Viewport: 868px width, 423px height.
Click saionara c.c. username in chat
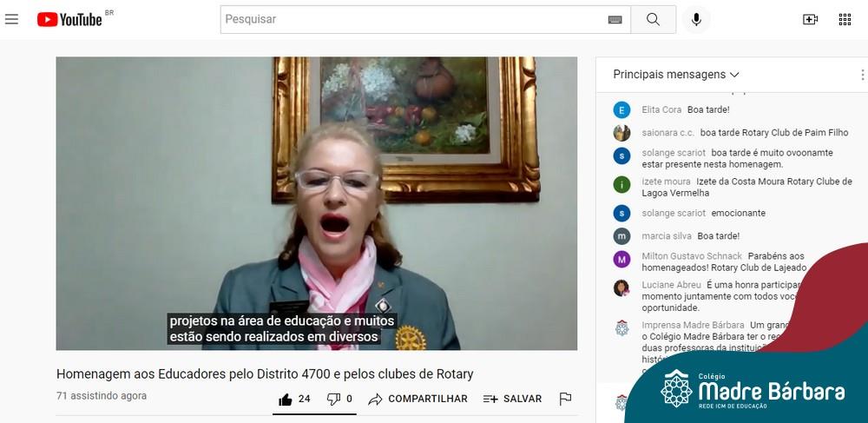click(668, 133)
